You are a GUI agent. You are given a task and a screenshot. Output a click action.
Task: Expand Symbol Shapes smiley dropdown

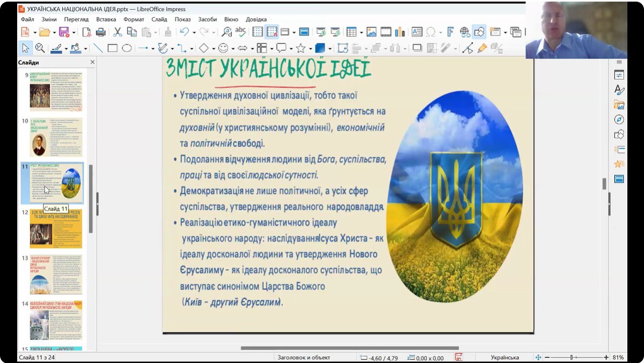click(x=232, y=48)
